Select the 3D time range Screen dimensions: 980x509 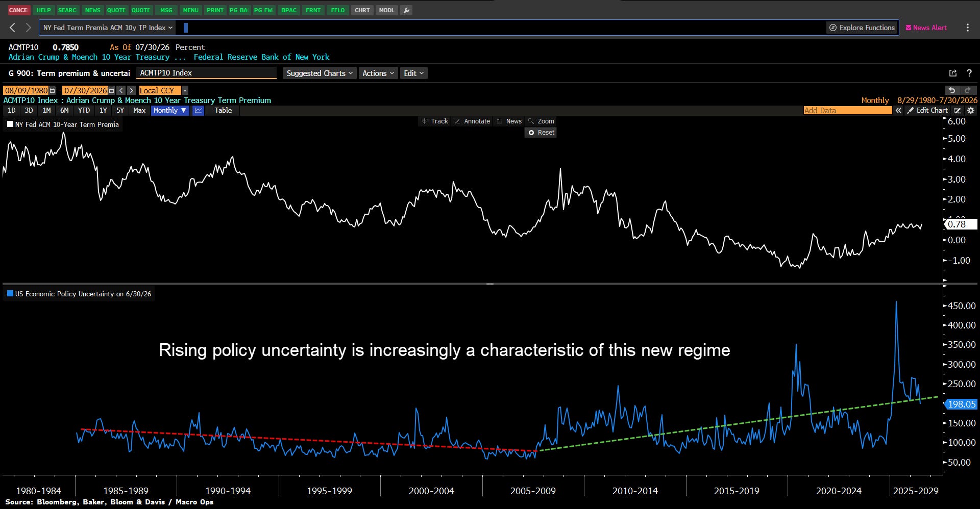pyautogui.click(x=29, y=110)
